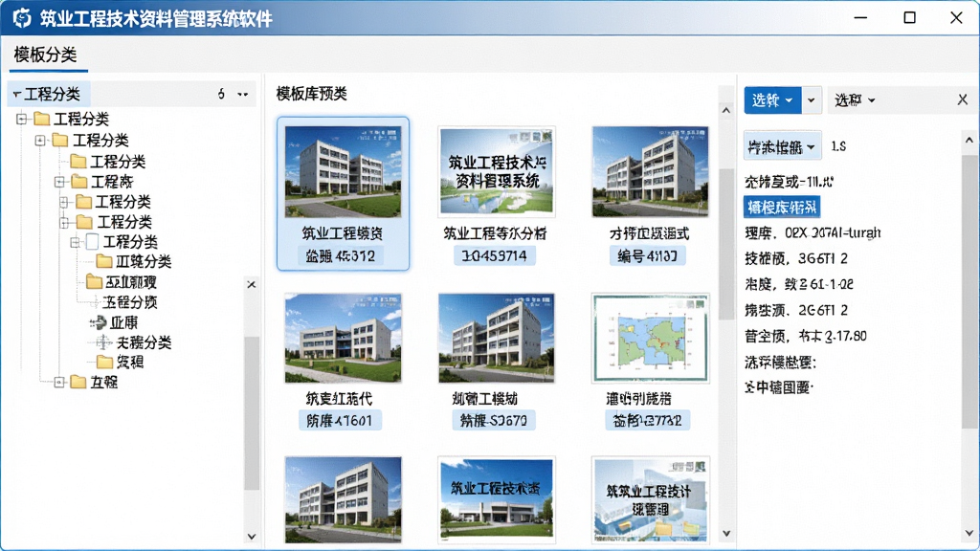Toggle the expander box beside 五報
Screen dimensions: 980x551
click(59, 382)
